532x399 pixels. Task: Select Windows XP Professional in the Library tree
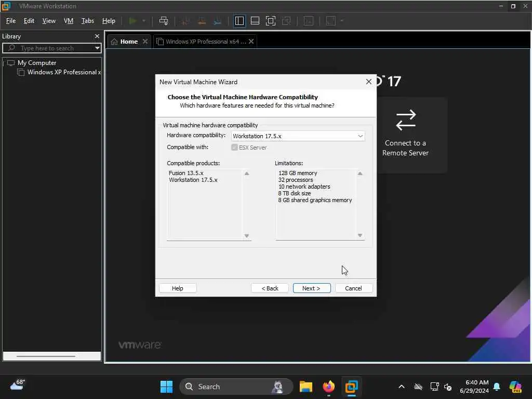[64, 72]
